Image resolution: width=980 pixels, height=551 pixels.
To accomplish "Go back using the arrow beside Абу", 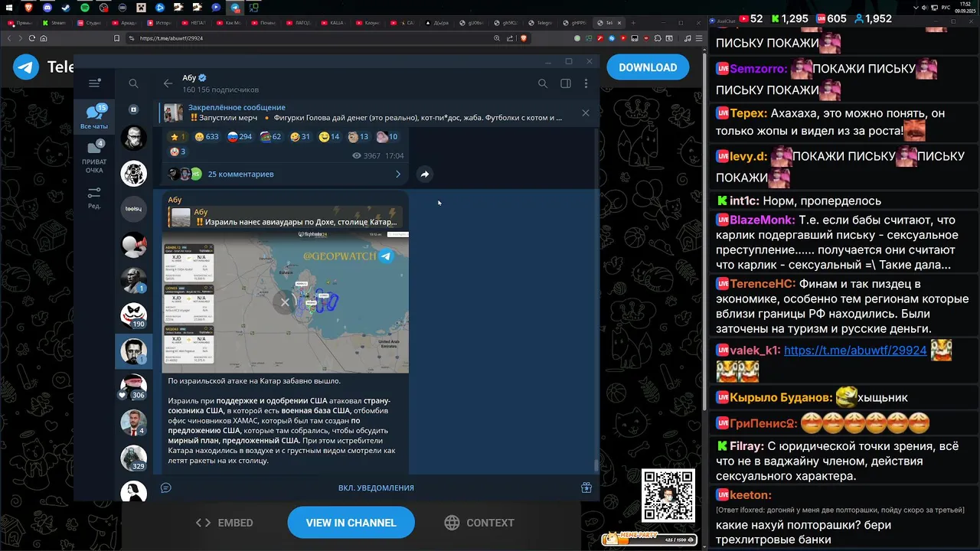I will point(168,83).
